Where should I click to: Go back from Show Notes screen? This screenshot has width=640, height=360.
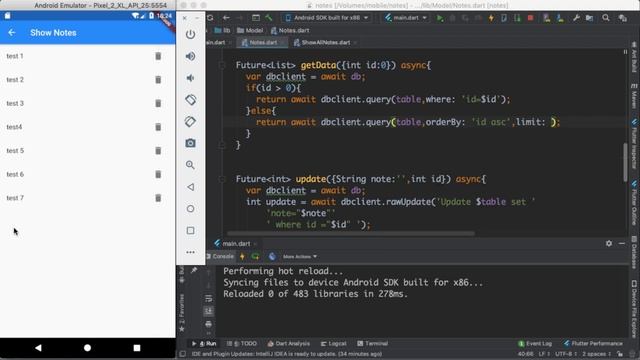click(x=11, y=33)
